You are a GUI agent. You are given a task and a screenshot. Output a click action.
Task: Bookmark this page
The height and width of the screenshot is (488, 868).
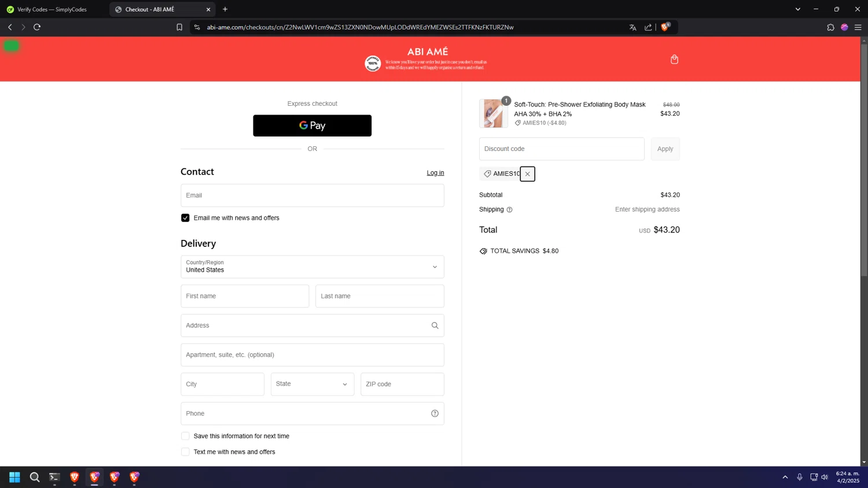(179, 27)
